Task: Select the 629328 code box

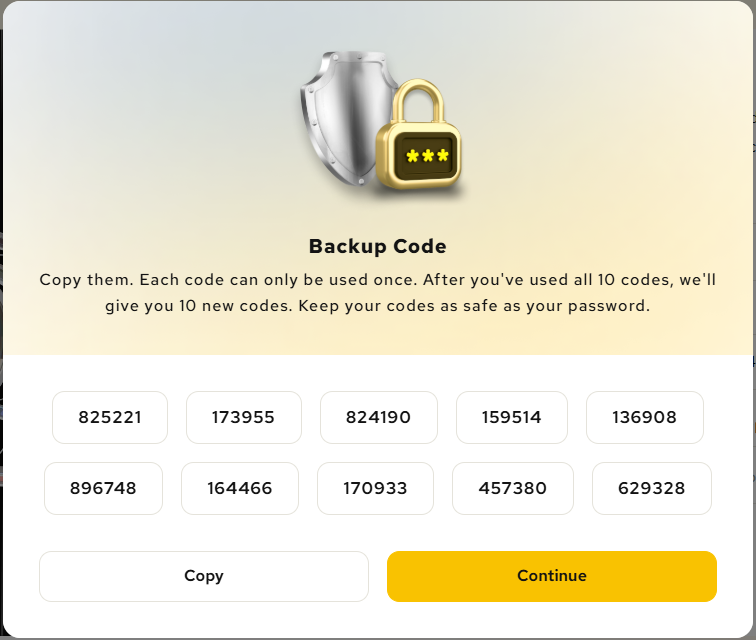Action: tap(651, 488)
